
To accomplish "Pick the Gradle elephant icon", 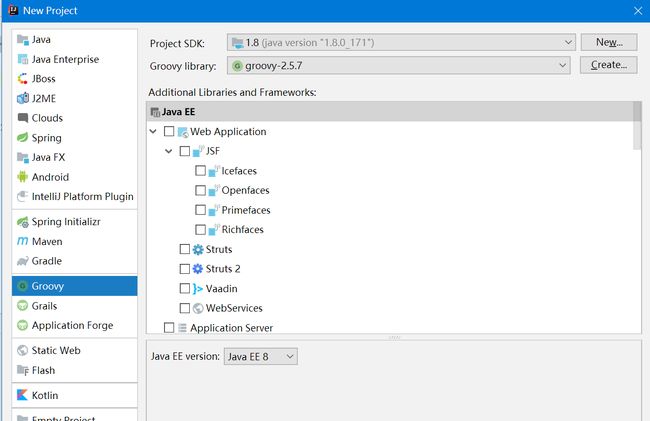I will click(22, 261).
